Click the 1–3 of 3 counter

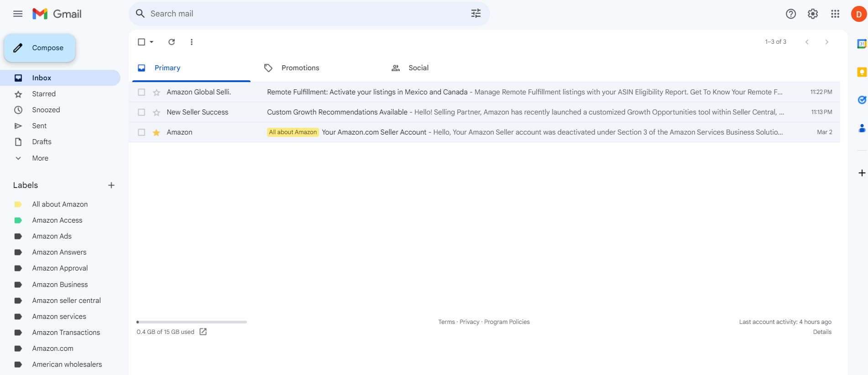point(776,42)
